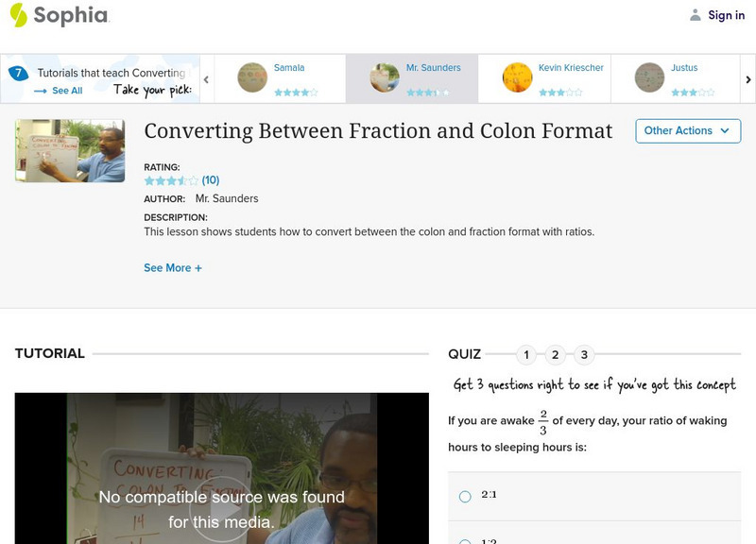
Task: Go to quiz question 2
Action: [x=556, y=355]
